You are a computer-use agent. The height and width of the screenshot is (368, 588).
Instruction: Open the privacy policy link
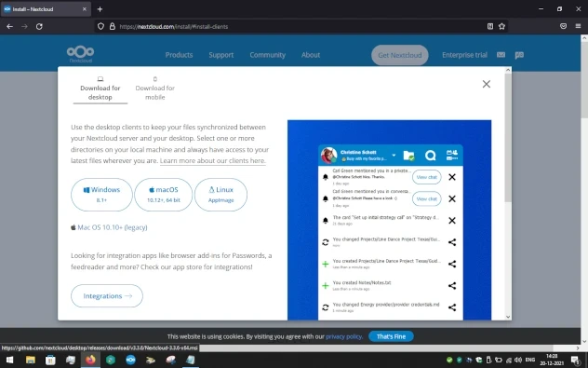[344, 336]
